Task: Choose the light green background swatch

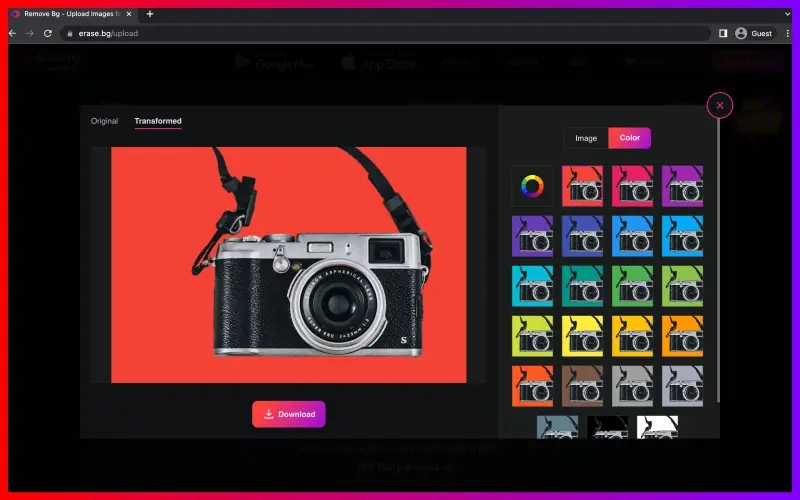Action: pyautogui.click(x=682, y=286)
